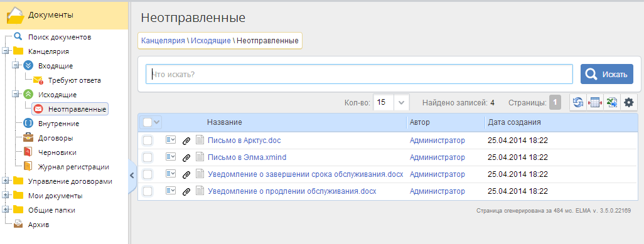Open the Канцелярия breadcrumb link
The height and width of the screenshot is (244, 644).
coord(163,41)
